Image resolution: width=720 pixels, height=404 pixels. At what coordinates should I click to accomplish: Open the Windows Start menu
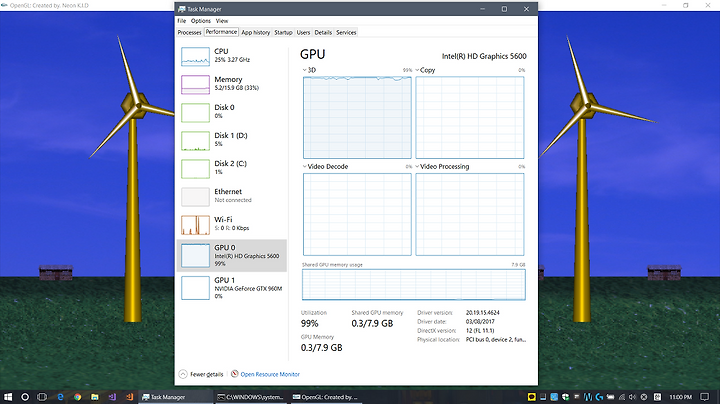click(x=8, y=397)
